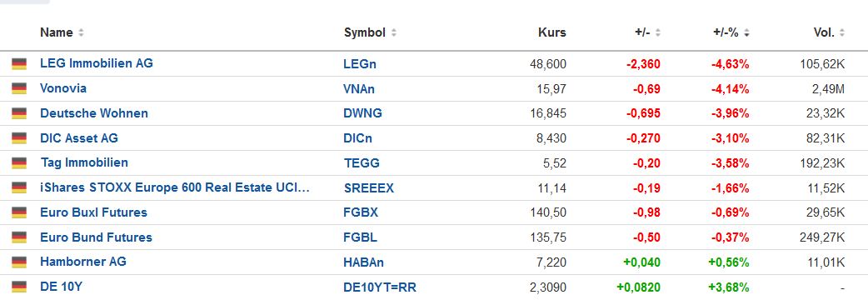
Task: Open the Vonovia quote link
Action: (x=63, y=88)
